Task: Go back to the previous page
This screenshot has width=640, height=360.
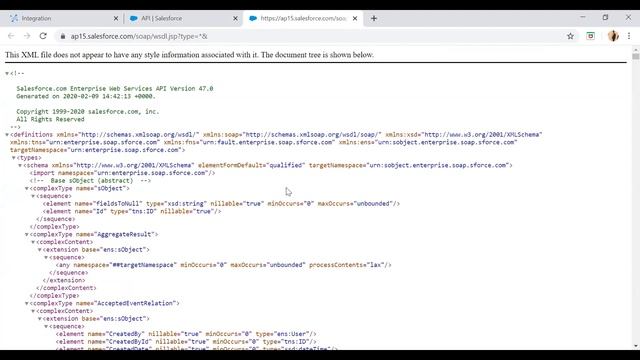Action: pyautogui.click(x=11, y=36)
